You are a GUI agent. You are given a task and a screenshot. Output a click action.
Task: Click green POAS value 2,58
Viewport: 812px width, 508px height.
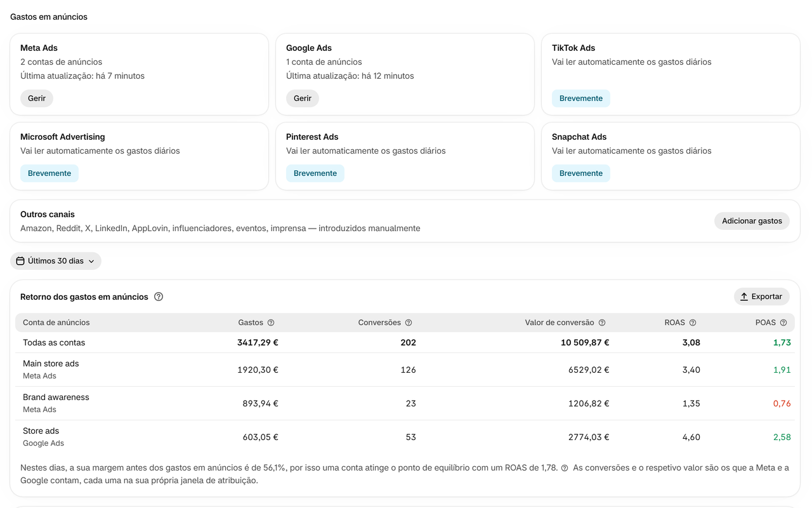tap(782, 437)
